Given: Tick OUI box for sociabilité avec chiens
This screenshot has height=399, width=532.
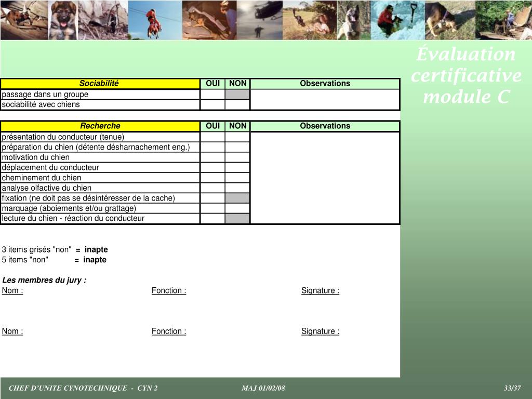Looking at the screenshot, I should (x=212, y=104).
